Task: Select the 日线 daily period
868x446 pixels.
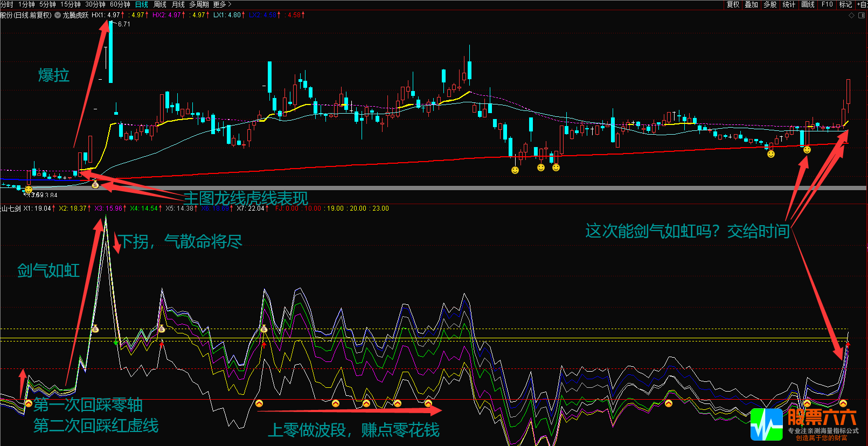Action: pyautogui.click(x=141, y=4)
